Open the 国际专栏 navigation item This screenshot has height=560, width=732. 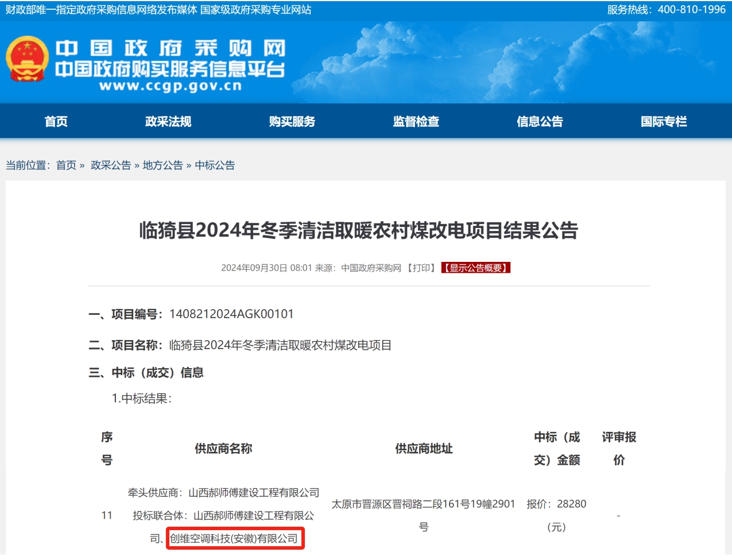click(x=664, y=121)
